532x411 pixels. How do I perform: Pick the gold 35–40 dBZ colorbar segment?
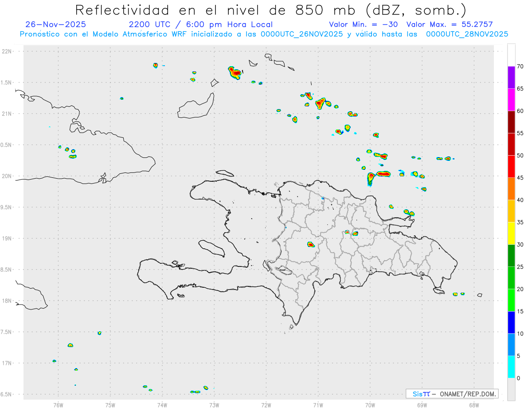(x=511, y=211)
